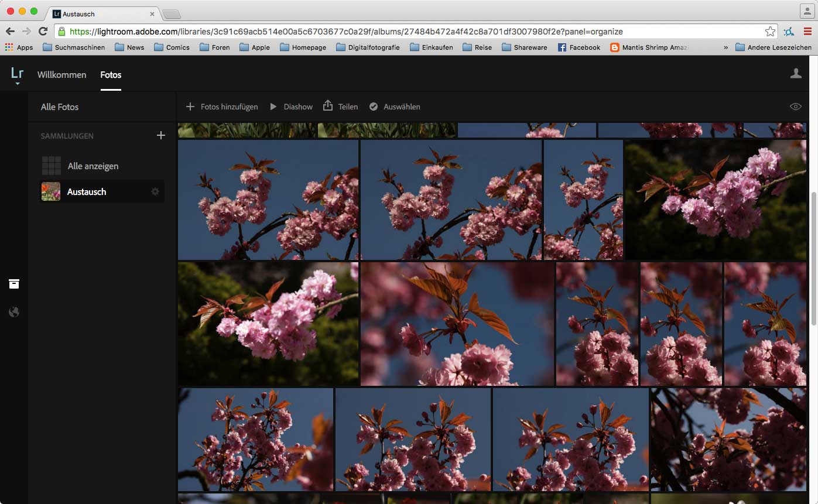Click the globe icon in left sidebar
The width and height of the screenshot is (818, 504).
click(14, 312)
